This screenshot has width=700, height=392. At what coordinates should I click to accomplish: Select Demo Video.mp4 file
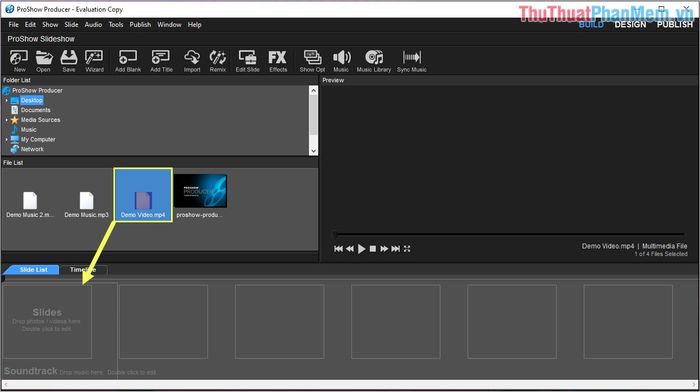pyautogui.click(x=143, y=195)
